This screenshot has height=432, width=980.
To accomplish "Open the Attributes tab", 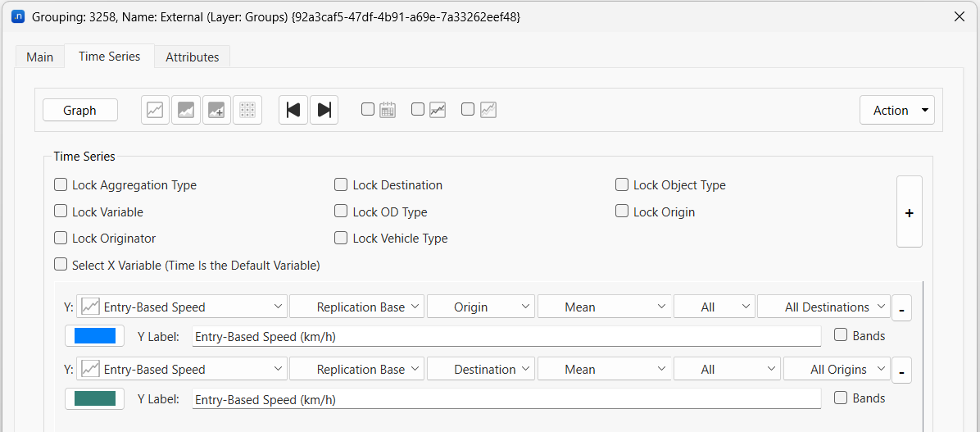I will (x=192, y=57).
